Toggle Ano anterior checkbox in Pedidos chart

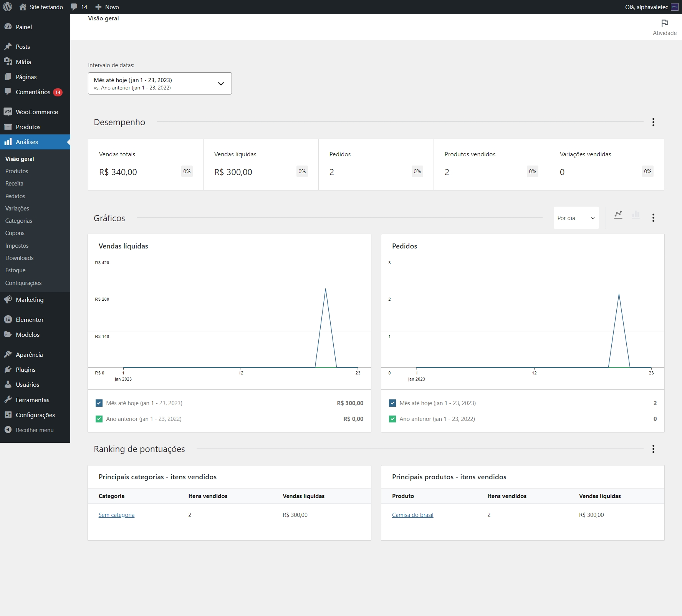[392, 419]
